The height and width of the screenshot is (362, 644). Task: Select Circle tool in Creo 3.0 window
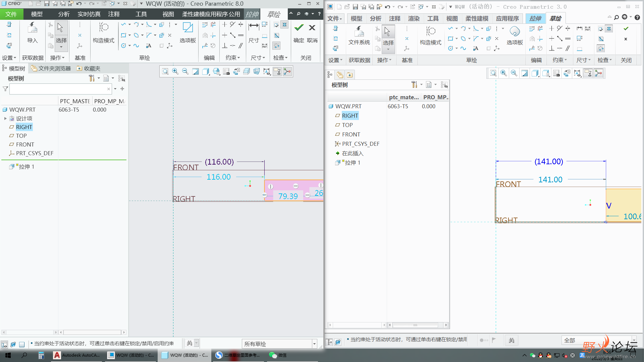pos(450,48)
